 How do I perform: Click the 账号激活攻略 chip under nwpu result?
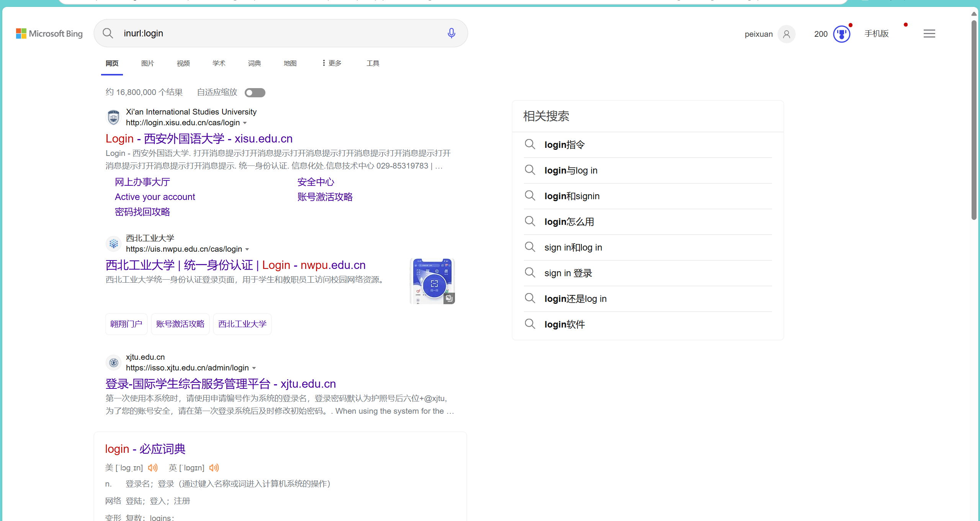[x=180, y=324]
